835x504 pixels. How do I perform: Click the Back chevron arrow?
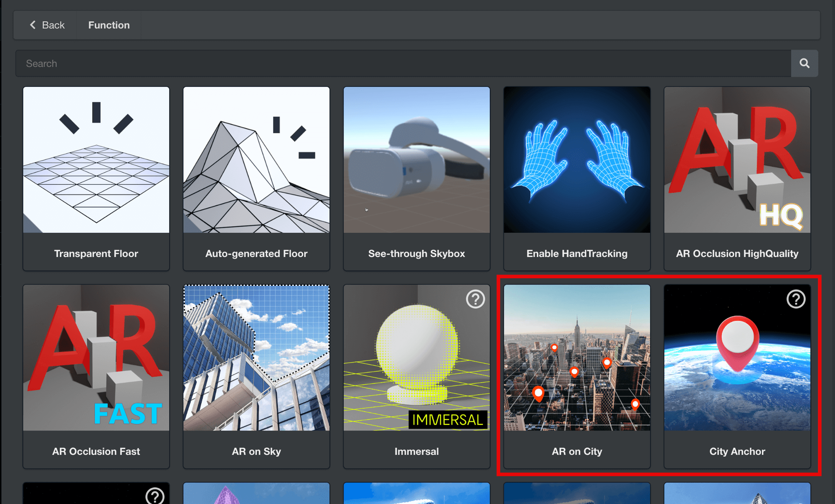pos(33,25)
